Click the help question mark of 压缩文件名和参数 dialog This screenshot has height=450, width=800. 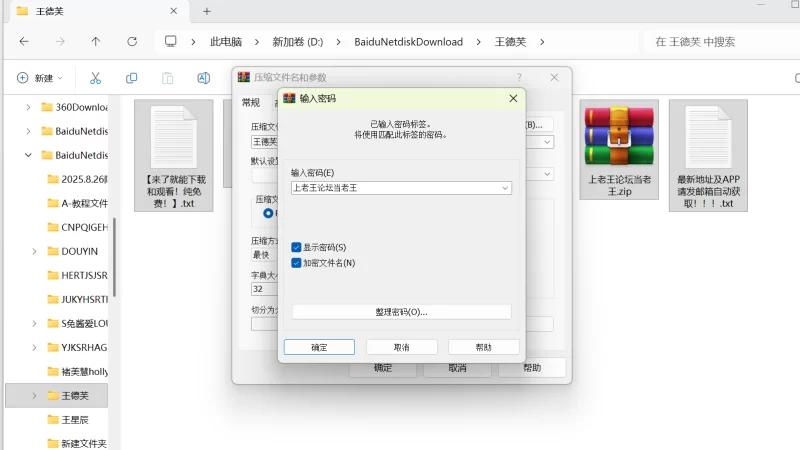(x=519, y=78)
